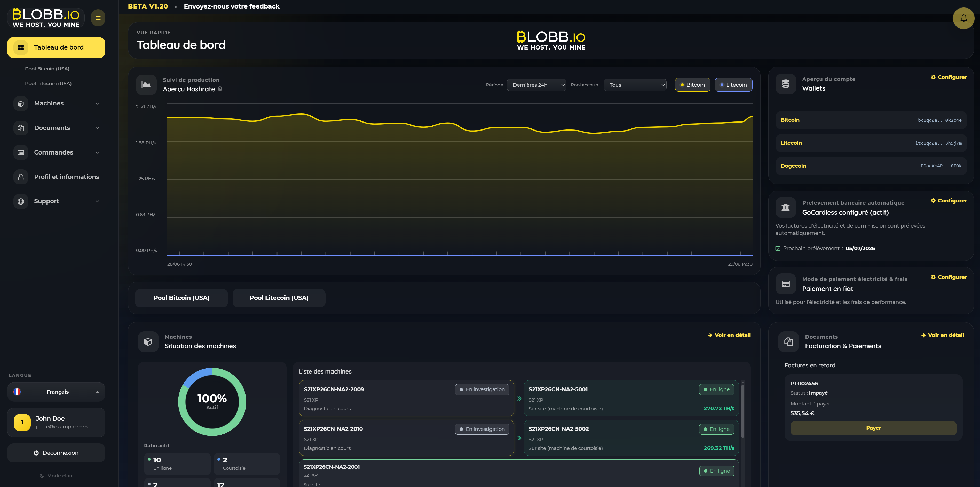Open the Français language dropdown
980x487 pixels.
(56, 392)
